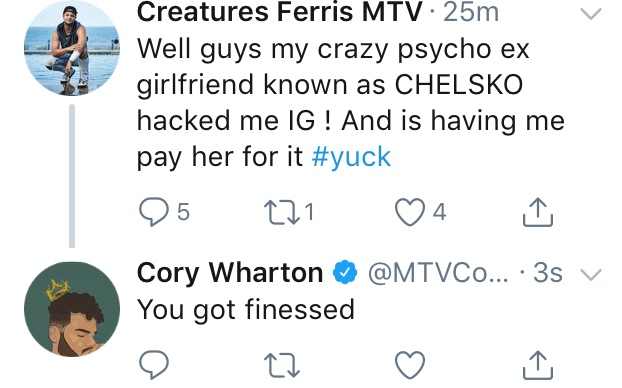Open the "You got finessed" reply text

[246, 310]
